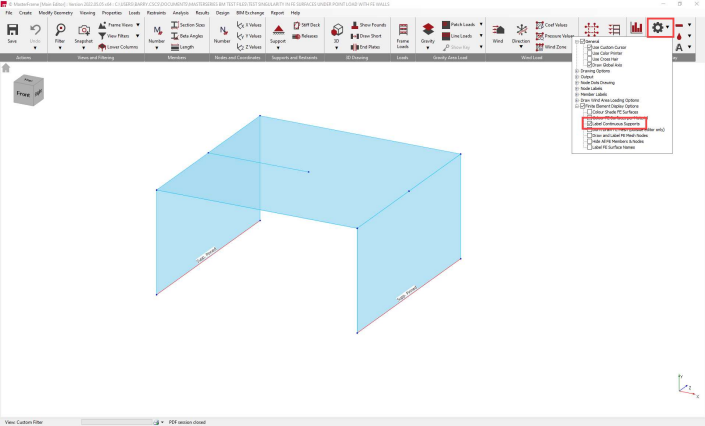Open the File menu
The height and width of the screenshot is (426, 705).
point(9,13)
